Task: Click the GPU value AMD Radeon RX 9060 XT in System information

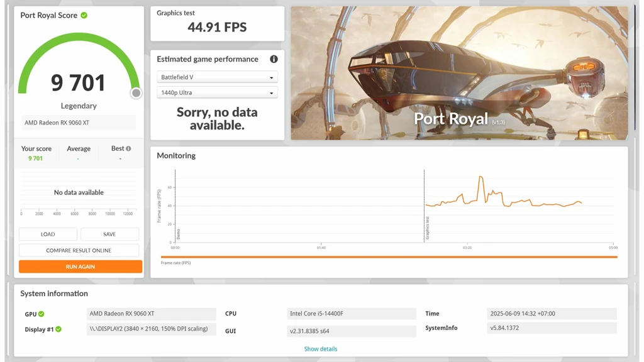Action: (x=151, y=314)
